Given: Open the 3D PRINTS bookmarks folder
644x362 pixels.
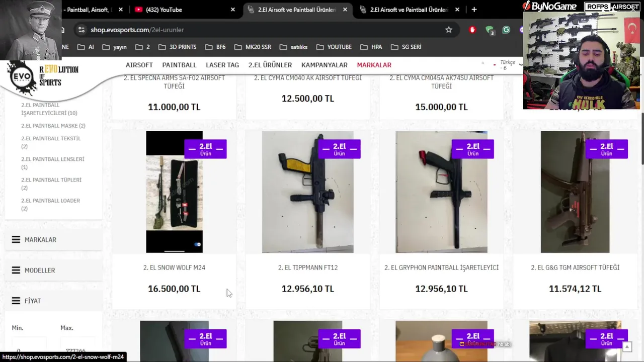Looking at the screenshot, I should [x=177, y=47].
